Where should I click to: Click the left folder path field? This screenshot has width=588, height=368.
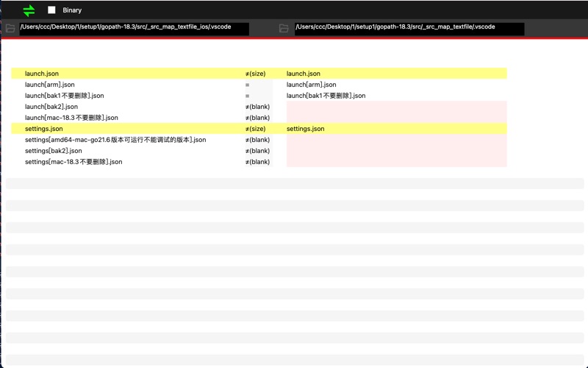[134, 28]
